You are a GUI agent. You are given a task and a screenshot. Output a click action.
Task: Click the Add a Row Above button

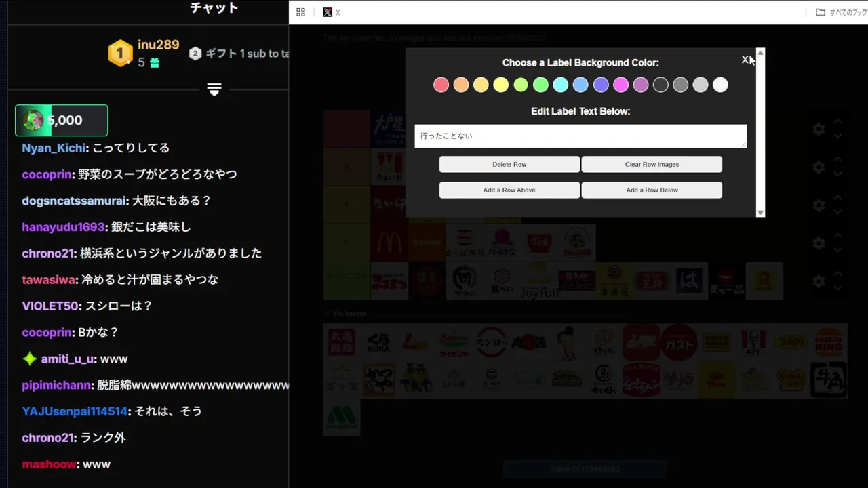[x=509, y=190]
